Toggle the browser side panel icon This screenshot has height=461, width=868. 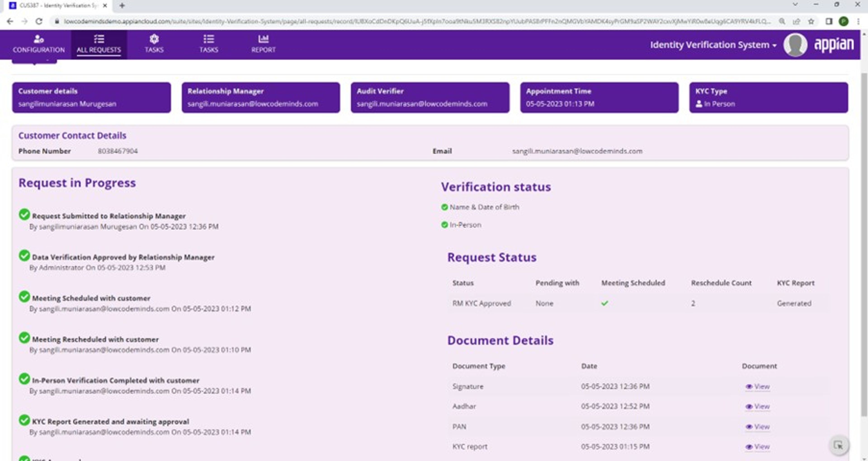(x=829, y=21)
